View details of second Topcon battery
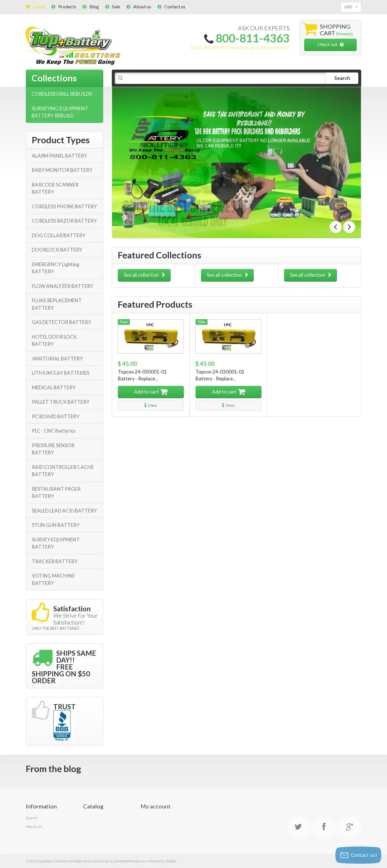Viewport: 387px width, 868px height. tap(228, 405)
